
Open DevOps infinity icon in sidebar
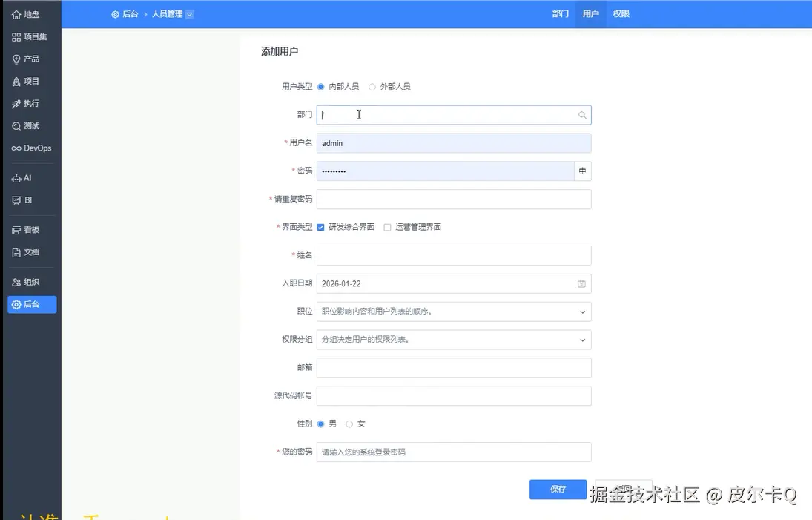16,148
